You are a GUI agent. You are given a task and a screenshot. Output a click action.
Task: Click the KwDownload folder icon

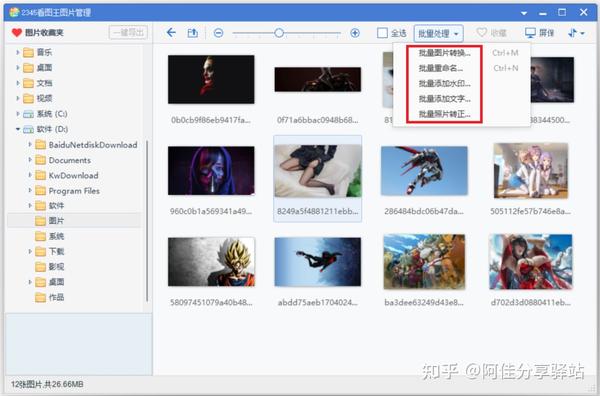[x=41, y=175]
